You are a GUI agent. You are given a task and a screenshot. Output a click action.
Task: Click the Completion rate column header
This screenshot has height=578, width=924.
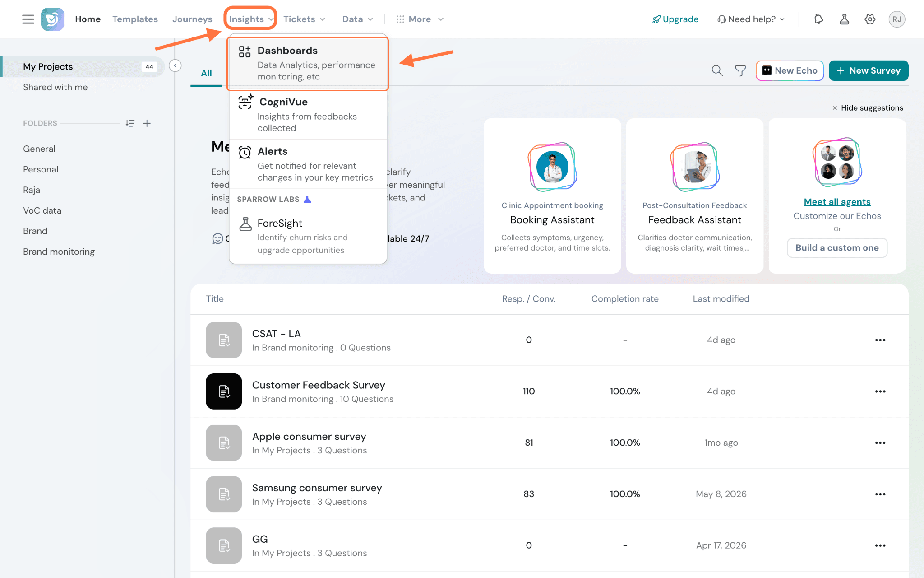coord(625,298)
